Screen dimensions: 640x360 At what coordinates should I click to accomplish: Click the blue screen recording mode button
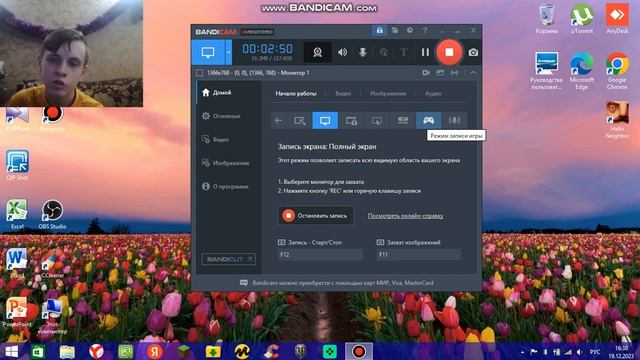208,52
